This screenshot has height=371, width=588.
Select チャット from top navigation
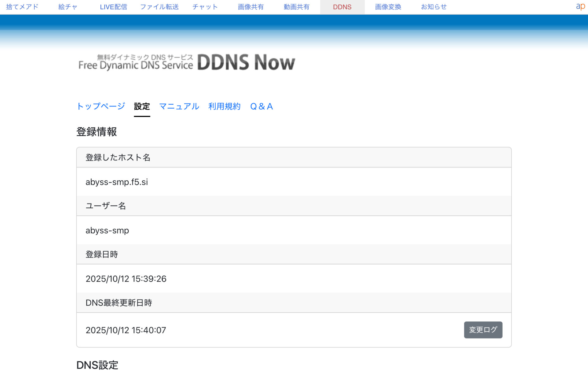tap(205, 7)
